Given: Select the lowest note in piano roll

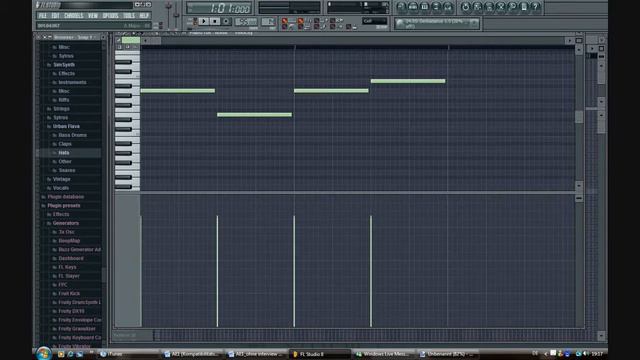Looking at the screenshot, I should (x=254, y=115).
